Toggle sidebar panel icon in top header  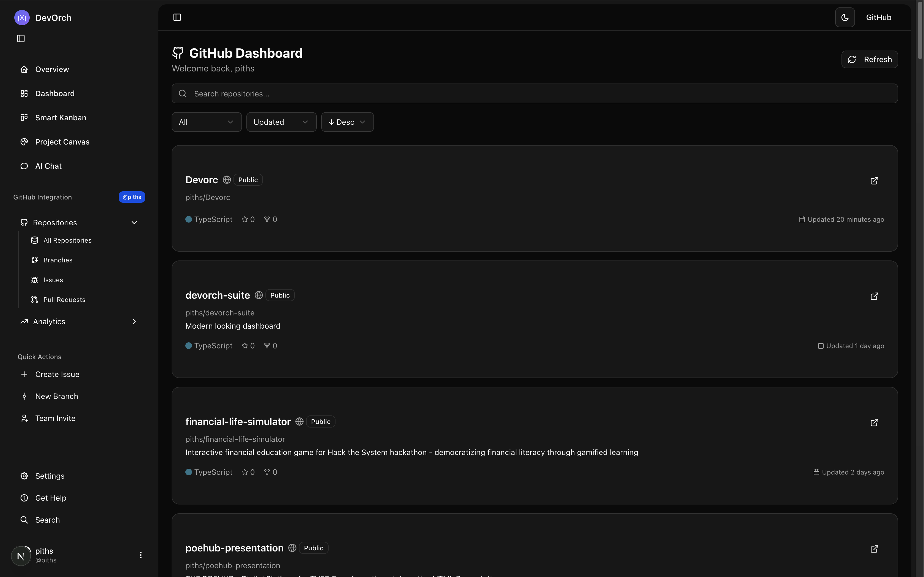177,18
